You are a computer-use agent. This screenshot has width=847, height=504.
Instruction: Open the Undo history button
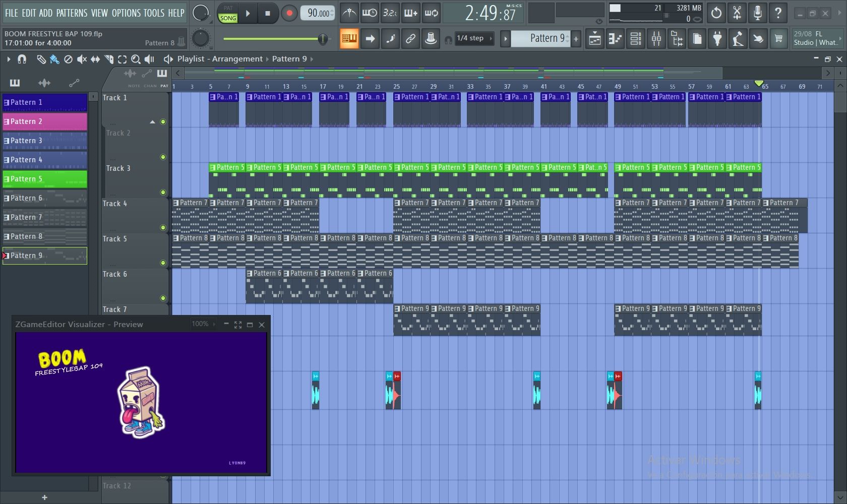[x=716, y=13]
